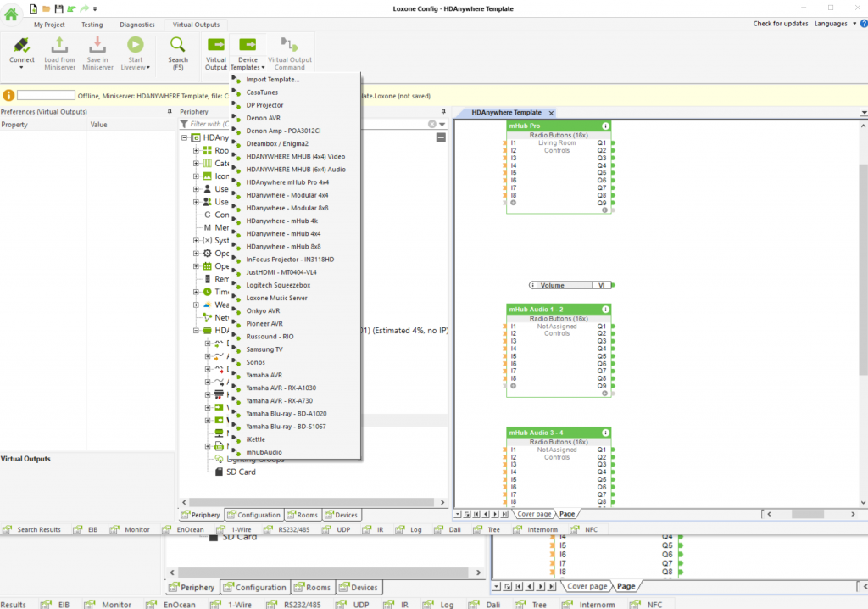The width and height of the screenshot is (868, 609).
Task: Open Search (F5) magnifier tool
Action: (x=178, y=45)
